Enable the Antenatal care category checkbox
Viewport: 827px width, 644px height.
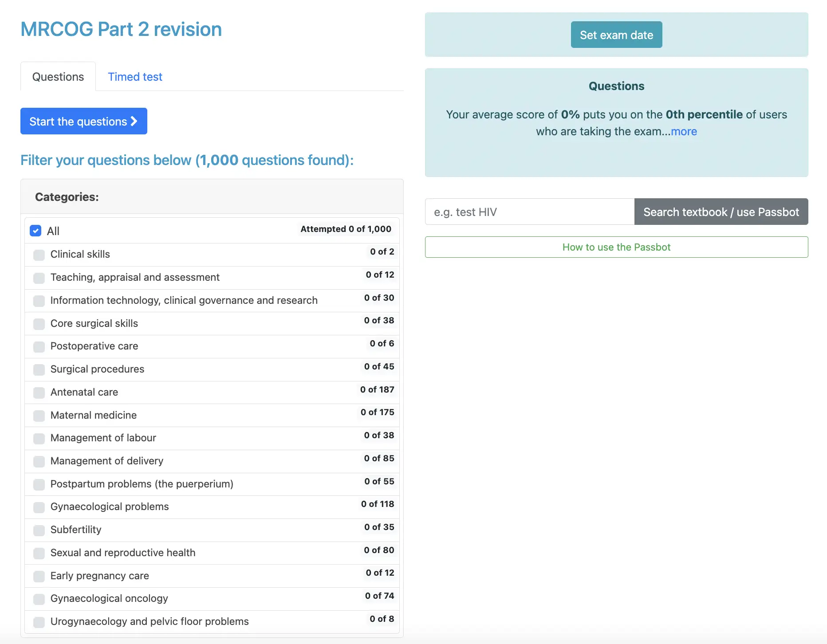click(39, 393)
